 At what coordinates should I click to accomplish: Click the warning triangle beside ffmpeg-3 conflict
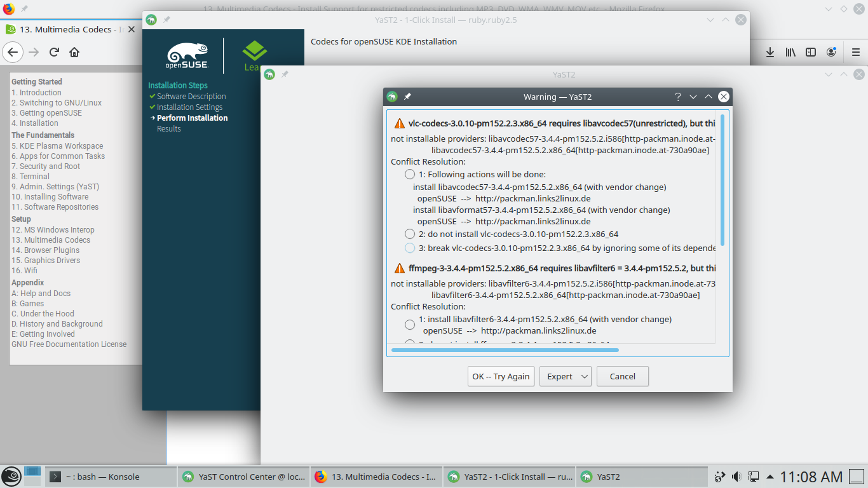click(x=399, y=268)
